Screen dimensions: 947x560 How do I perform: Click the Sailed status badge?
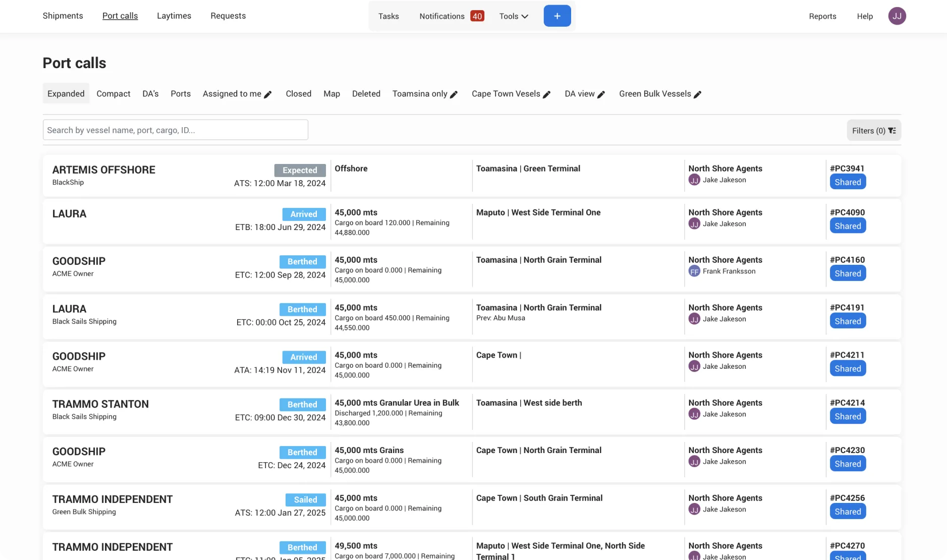point(305,500)
